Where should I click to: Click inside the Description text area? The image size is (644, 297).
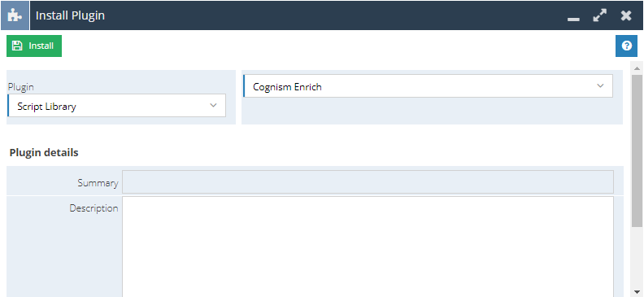pos(368,247)
